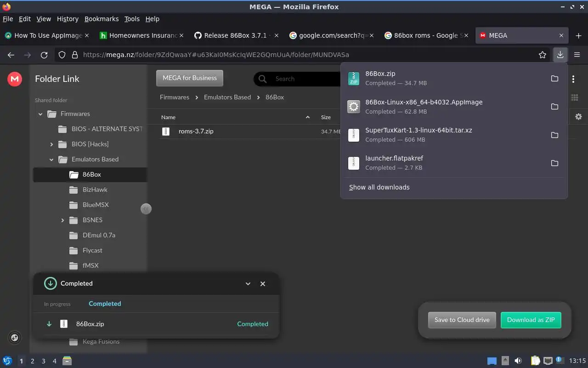This screenshot has height=368, width=588.
Task: Switch to workspace 2
Action: (x=32, y=361)
